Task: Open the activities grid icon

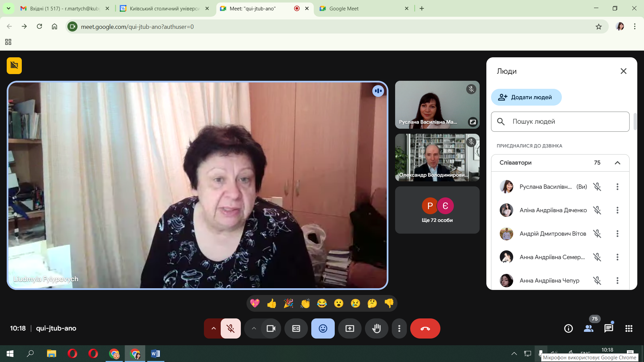Action: (629, 328)
